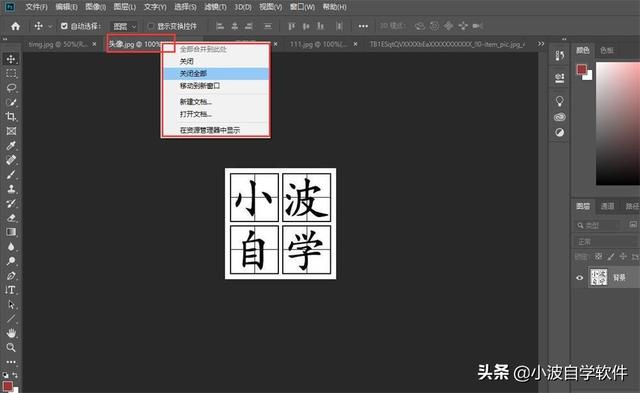Toggle the 自动选择 checkbox

click(64, 26)
